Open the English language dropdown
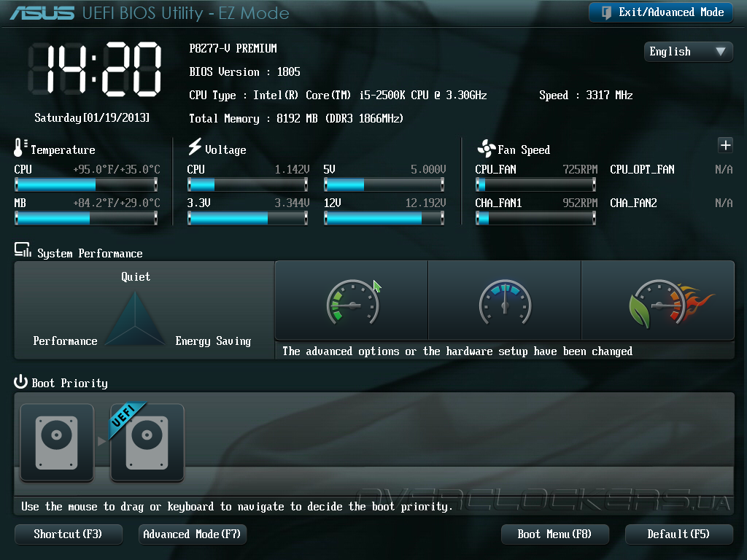This screenshot has width=747, height=560. [688, 52]
